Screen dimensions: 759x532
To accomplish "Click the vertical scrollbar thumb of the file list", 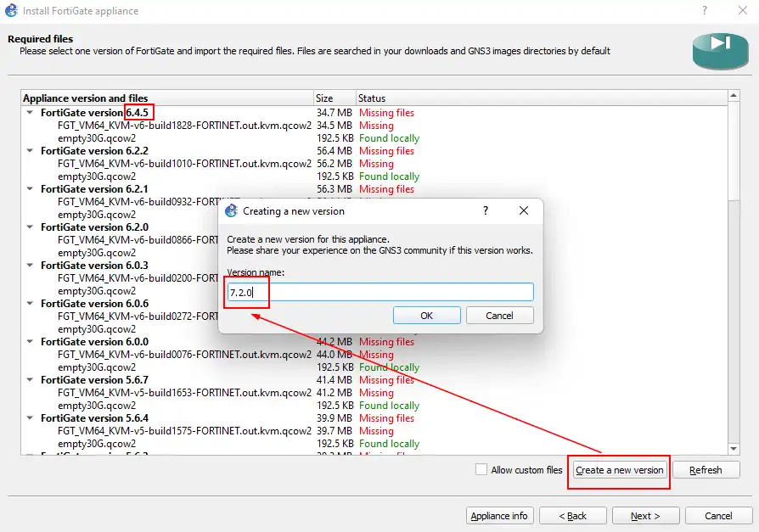I will pyautogui.click(x=734, y=150).
